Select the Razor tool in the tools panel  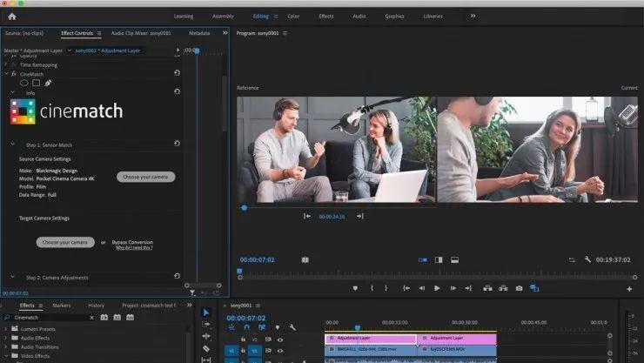coord(206,348)
